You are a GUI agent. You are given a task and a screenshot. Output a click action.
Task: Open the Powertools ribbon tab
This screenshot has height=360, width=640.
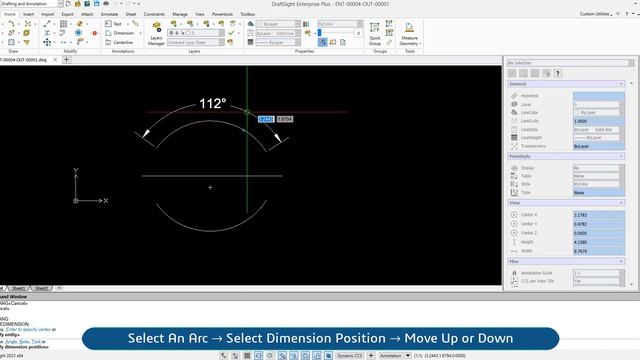coord(222,14)
